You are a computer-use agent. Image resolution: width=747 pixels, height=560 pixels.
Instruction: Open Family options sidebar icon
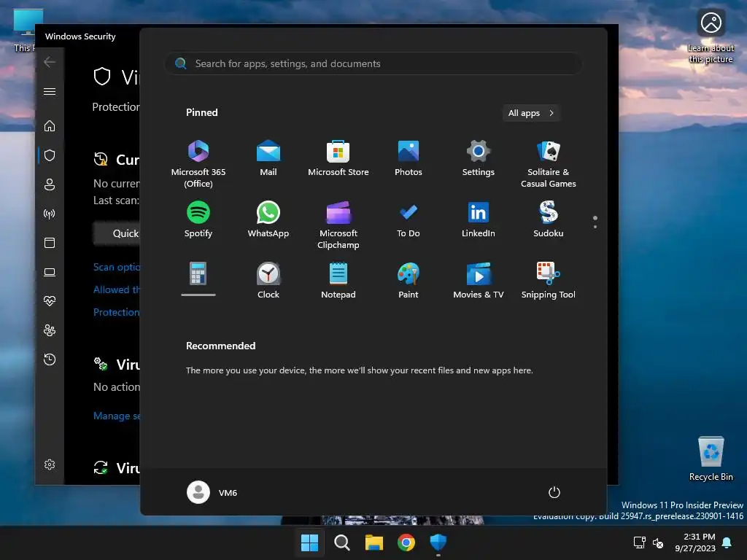(x=50, y=330)
